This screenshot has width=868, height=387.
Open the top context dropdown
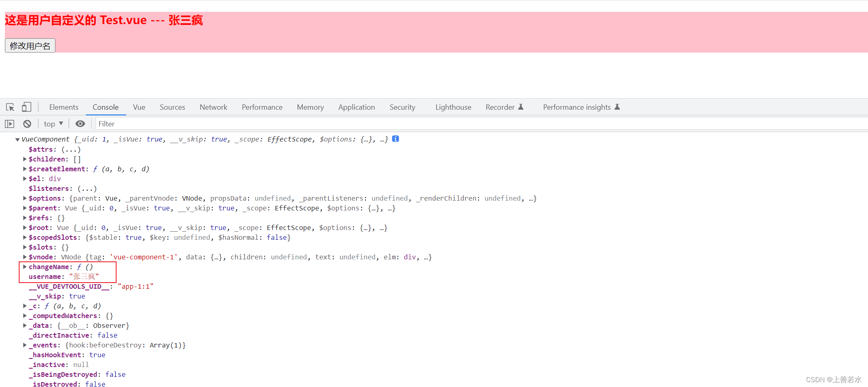coord(53,124)
